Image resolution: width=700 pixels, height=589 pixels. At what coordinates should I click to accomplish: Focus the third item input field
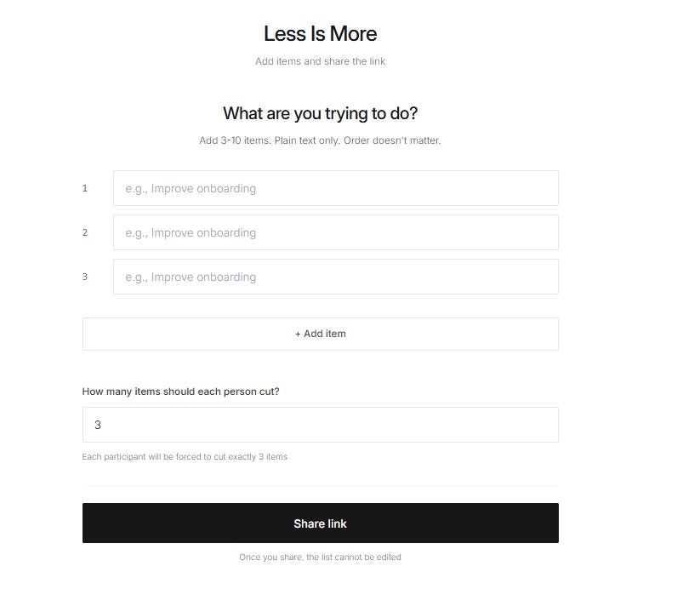click(x=335, y=277)
